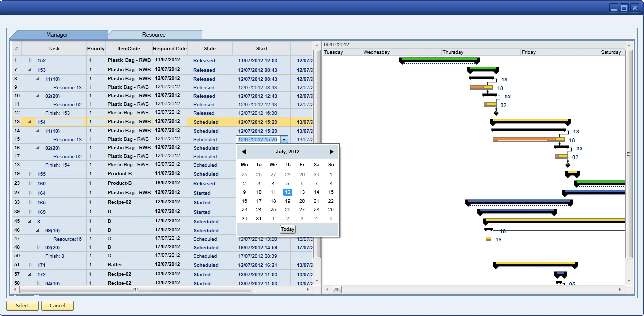Sort by Task column header
This screenshot has width=644, height=316.
point(54,49)
